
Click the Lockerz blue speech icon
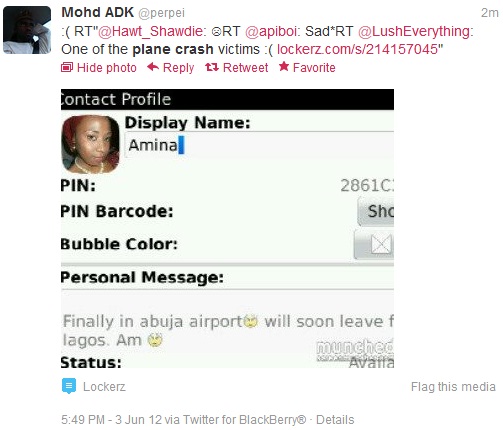pos(69,386)
